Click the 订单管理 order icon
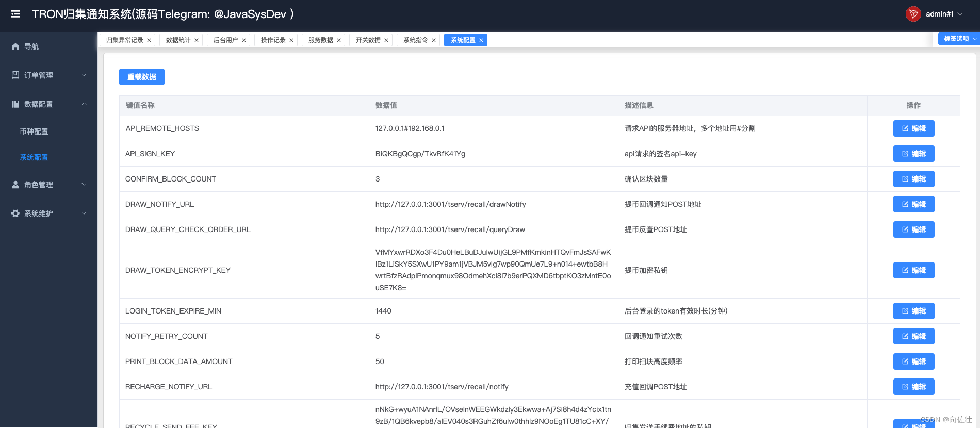Screen dimensions: 980x428 point(15,75)
